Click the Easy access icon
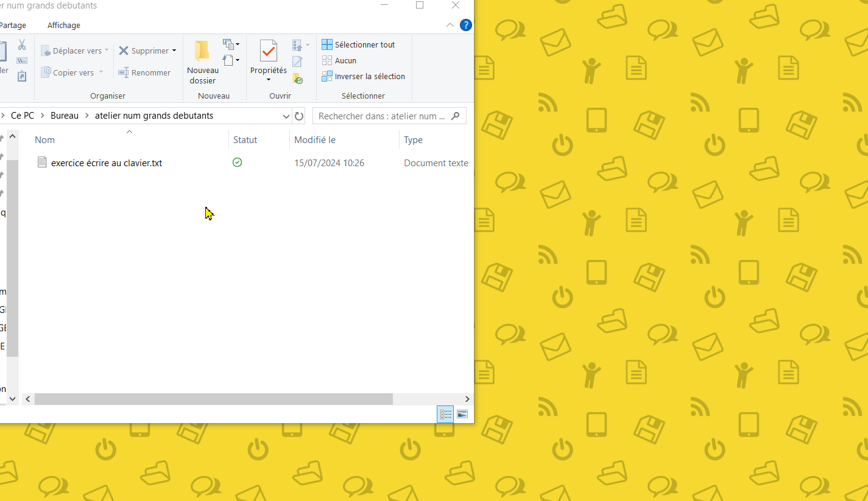The width and height of the screenshot is (868, 501). [228, 60]
